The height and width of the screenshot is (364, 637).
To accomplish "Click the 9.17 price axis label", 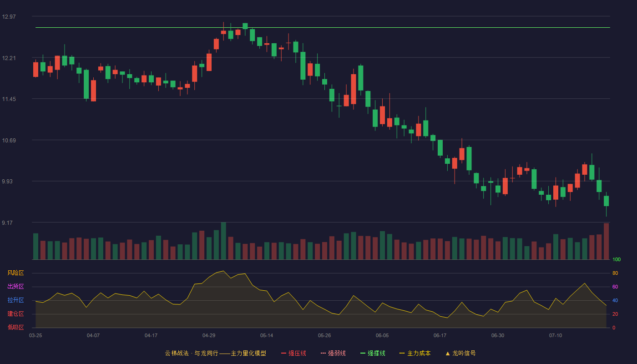I will tap(7, 223).
